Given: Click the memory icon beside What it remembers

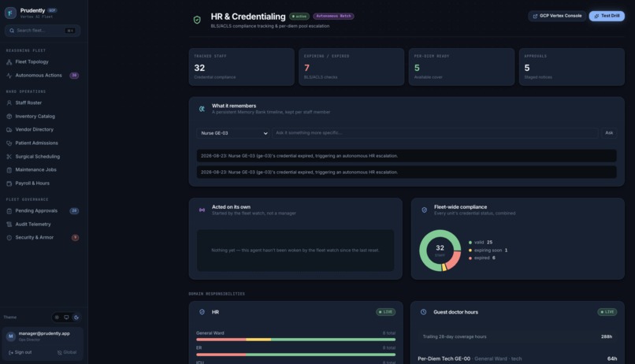Looking at the screenshot, I should pyautogui.click(x=202, y=109).
